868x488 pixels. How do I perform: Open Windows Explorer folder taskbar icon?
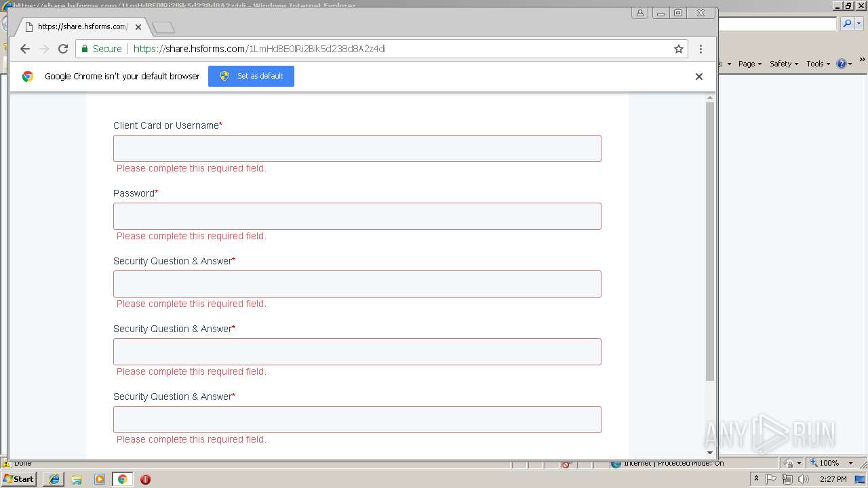[77, 479]
